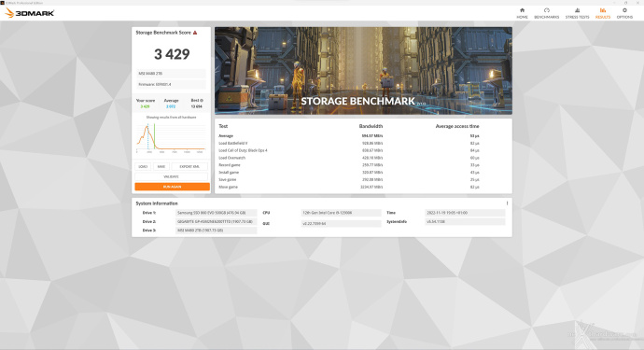Click the Drive 2 GIGABYTE field
This screenshot has width=644, height=350.
[216, 221]
